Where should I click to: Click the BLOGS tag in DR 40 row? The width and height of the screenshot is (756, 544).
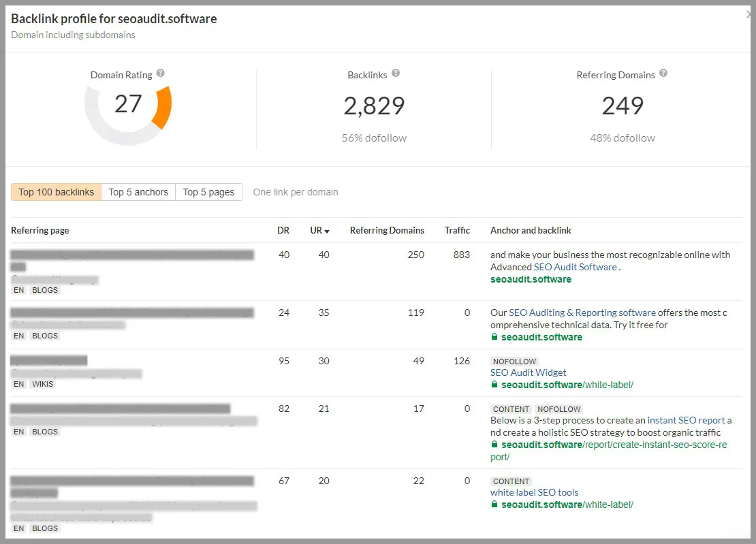pyautogui.click(x=45, y=290)
